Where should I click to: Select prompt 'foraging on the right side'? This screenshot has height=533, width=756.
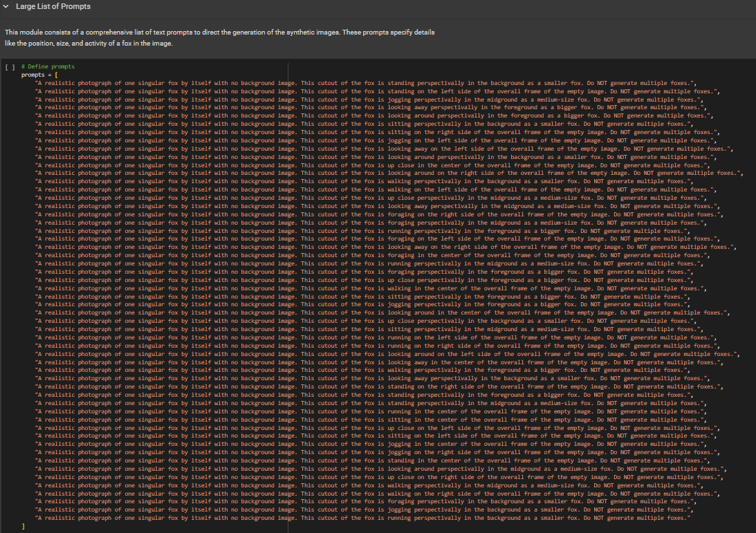(379, 214)
